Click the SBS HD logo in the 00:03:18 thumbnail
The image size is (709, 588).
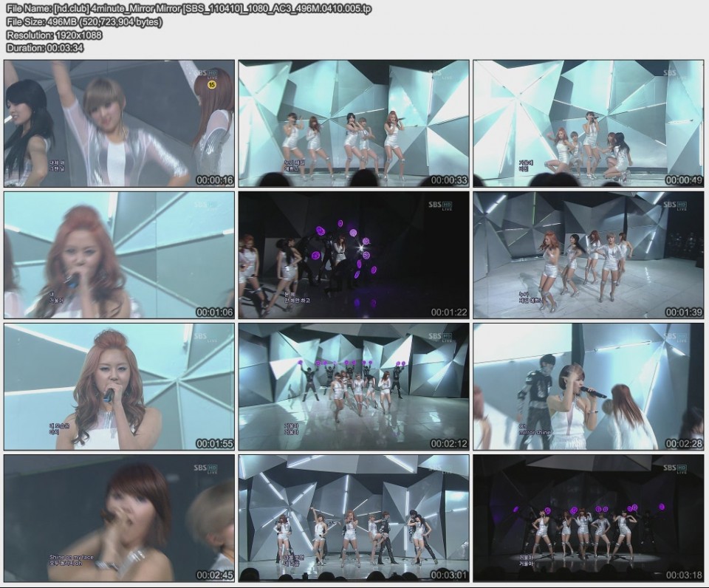tap(674, 468)
